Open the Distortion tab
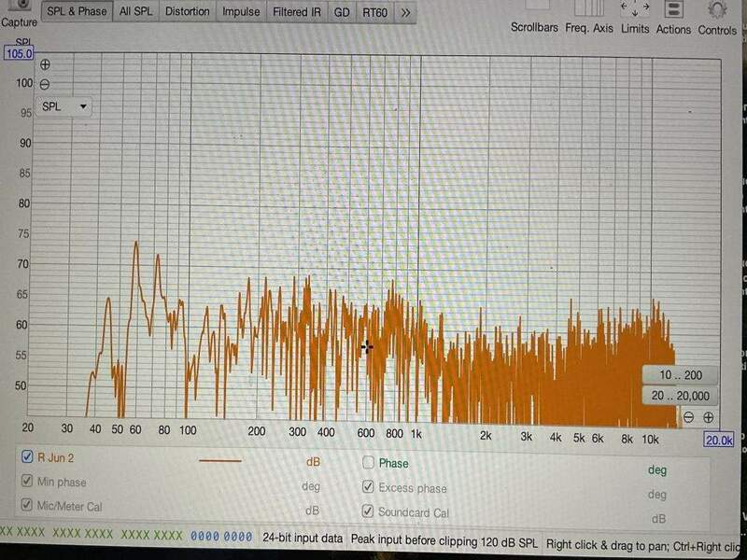Viewport: 747px width, 560px height. point(188,11)
